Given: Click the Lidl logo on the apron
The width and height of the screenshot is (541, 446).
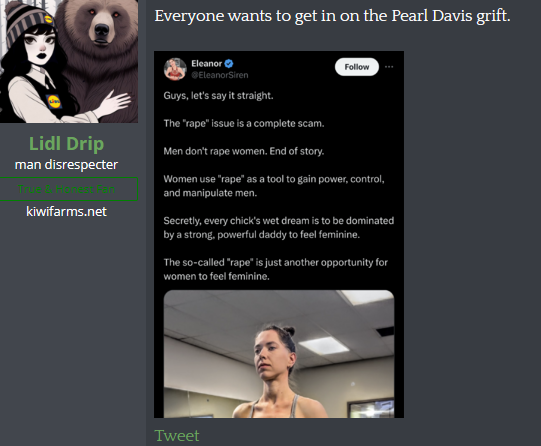Looking at the screenshot, I should click(54, 102).
